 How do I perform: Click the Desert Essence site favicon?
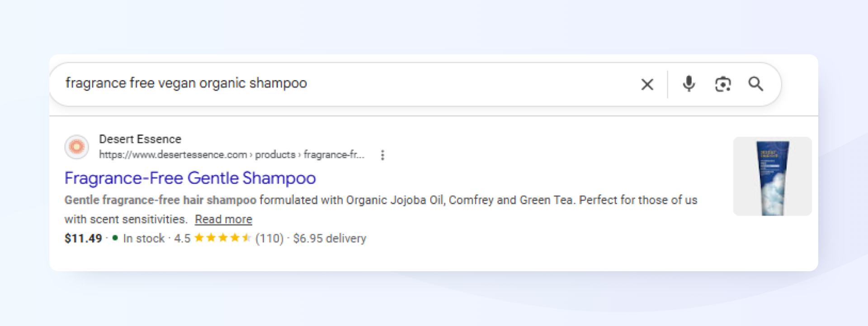(76, 147)
